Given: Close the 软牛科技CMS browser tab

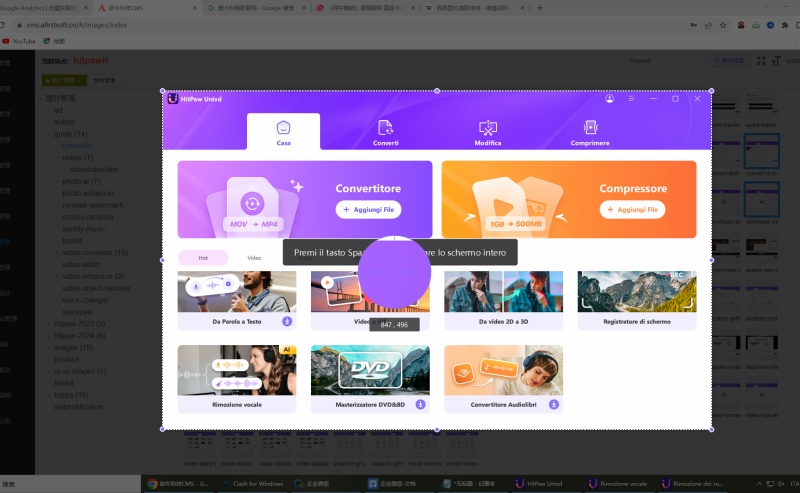Looking at the screenshot, I should point(195,8).
